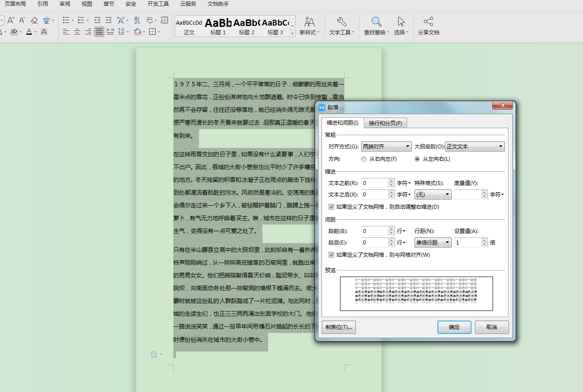Apply the 正文 style

[x=189, y=26]
